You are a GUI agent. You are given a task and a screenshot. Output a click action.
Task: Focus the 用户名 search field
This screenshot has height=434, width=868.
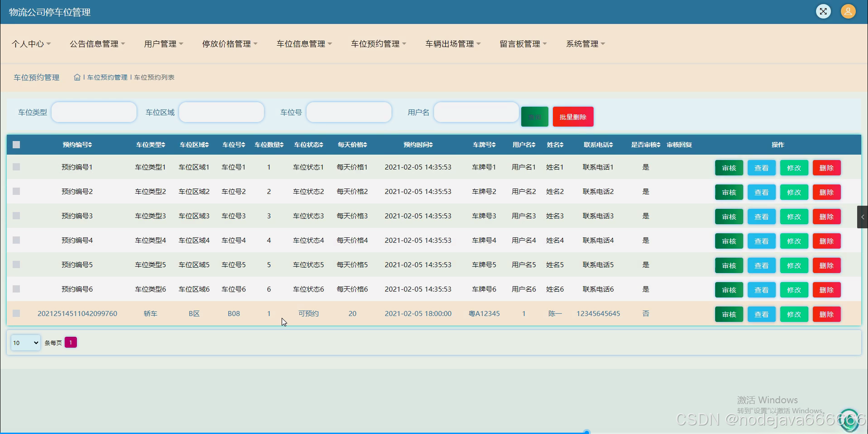(x=476, y=112)
